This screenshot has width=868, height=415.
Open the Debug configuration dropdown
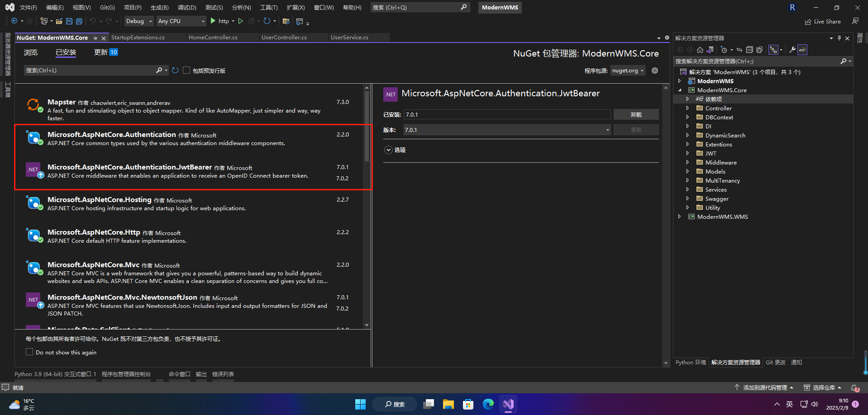click(x=139, y=21)
